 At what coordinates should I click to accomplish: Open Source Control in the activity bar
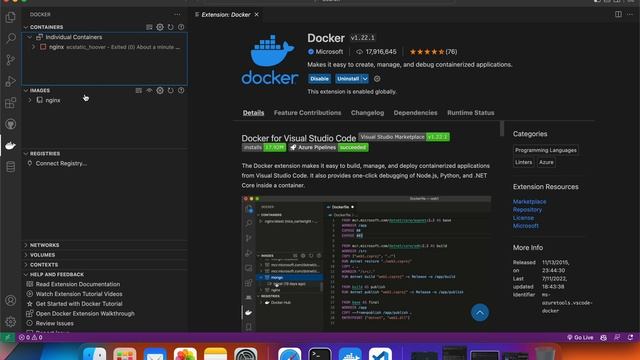[11, 60]
